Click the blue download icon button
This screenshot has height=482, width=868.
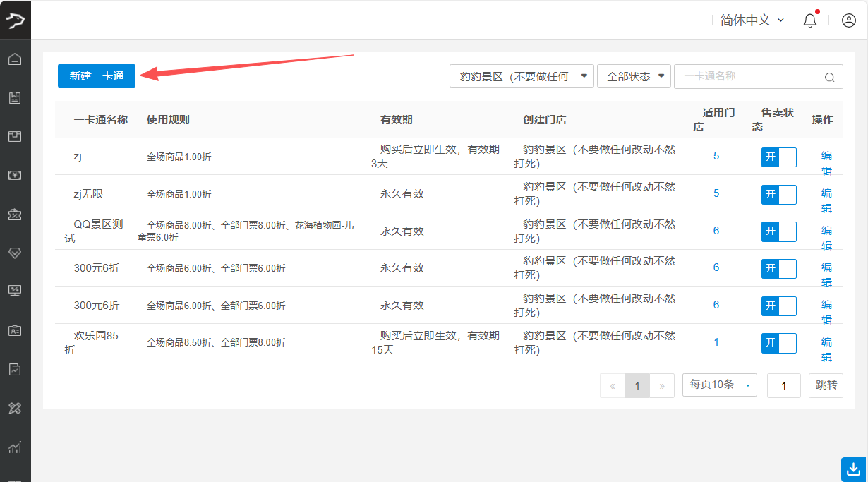[853, 469]
